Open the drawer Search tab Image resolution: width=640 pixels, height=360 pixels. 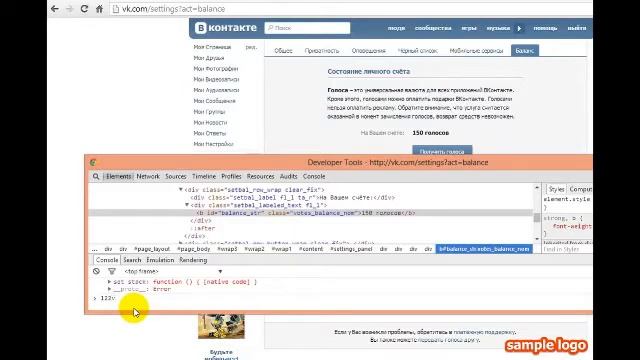pyautogui.click(x=132, y=260)
